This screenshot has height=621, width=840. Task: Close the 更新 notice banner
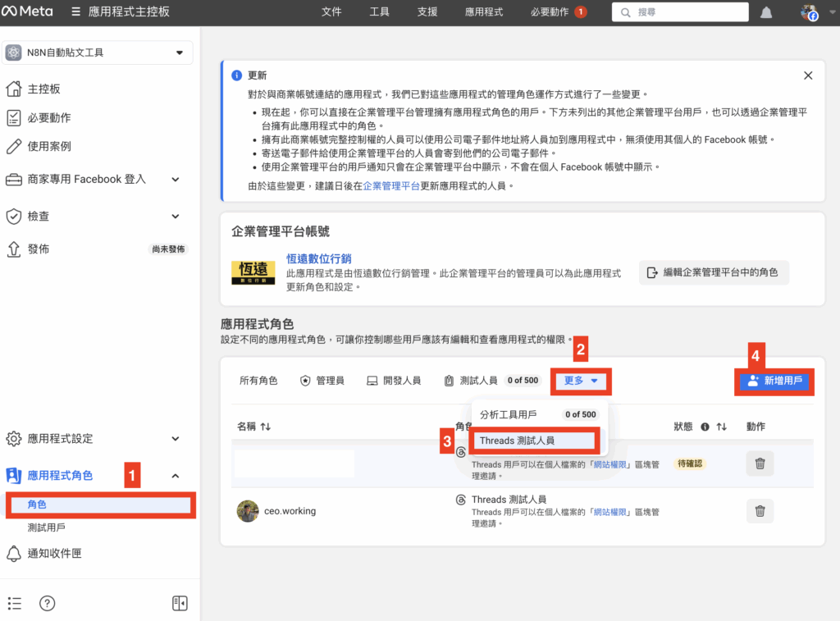[808, 75]
